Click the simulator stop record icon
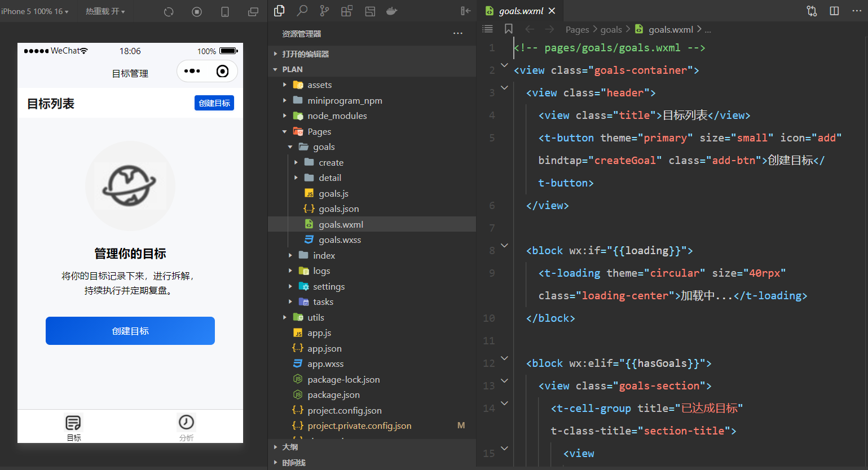The image size is (868, 470). tap(197, 11)
